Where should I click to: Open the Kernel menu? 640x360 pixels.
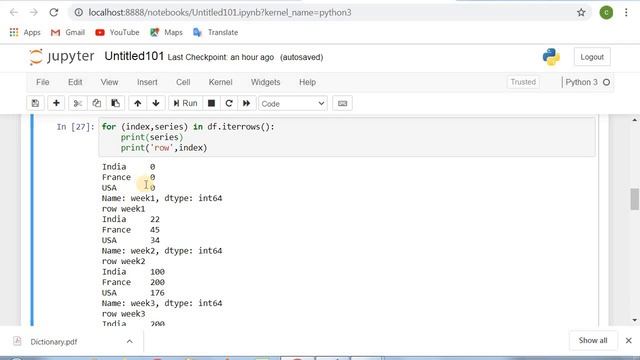(220, 82)
